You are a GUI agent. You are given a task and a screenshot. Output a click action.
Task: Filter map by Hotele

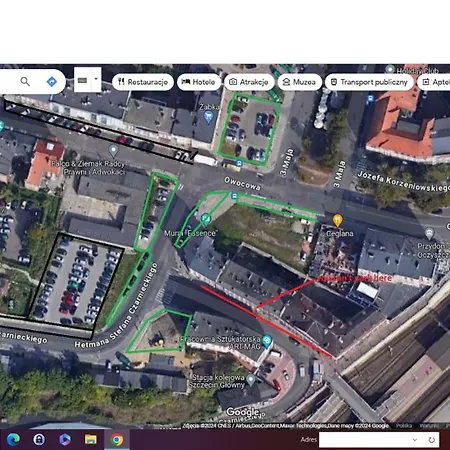[199, 82]
